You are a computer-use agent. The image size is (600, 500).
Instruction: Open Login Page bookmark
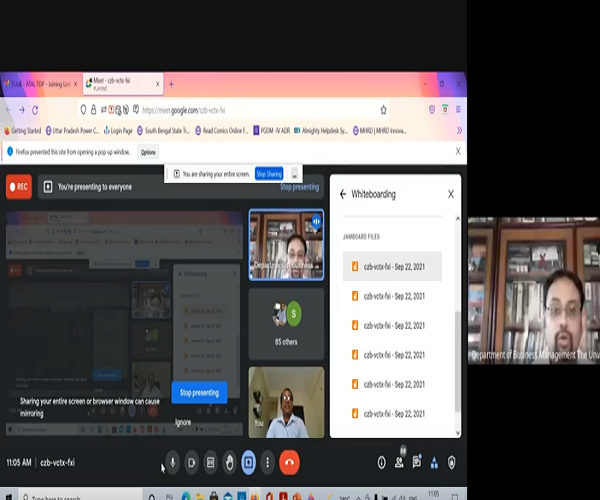(118, 130)
